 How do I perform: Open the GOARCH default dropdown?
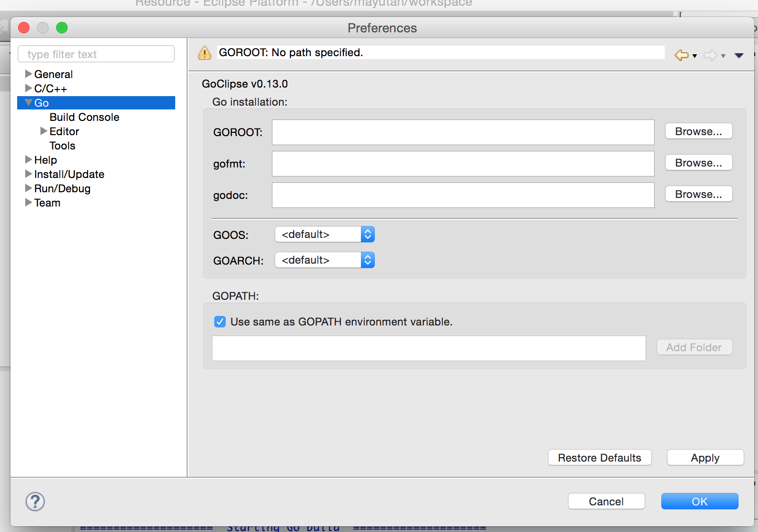(325, 260)
